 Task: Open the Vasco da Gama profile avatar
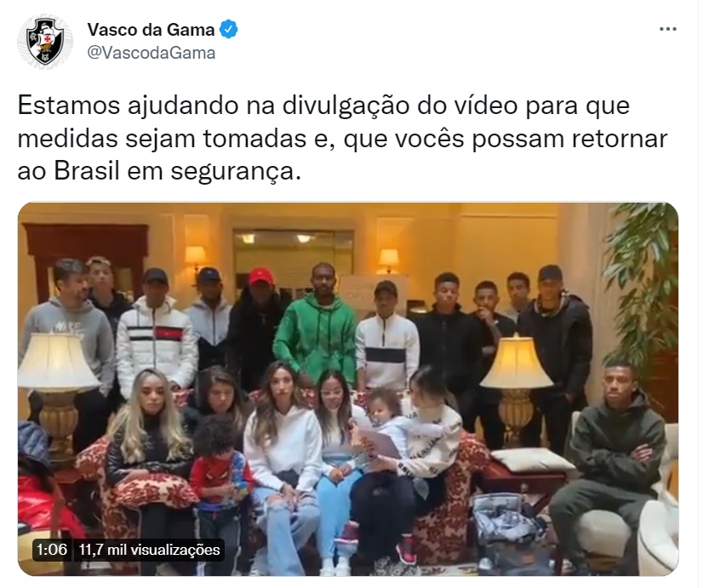click(x=45, y=41)
